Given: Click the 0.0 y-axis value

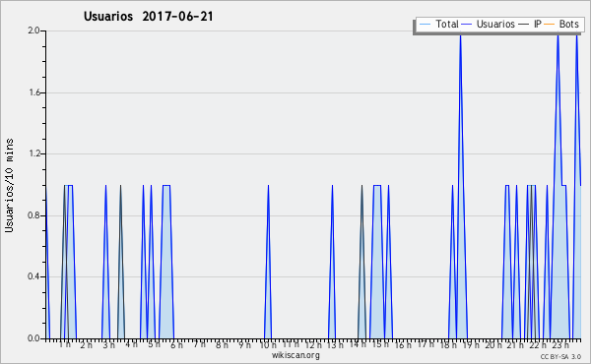Looking at the screenshot, I should tap(33, 338).
